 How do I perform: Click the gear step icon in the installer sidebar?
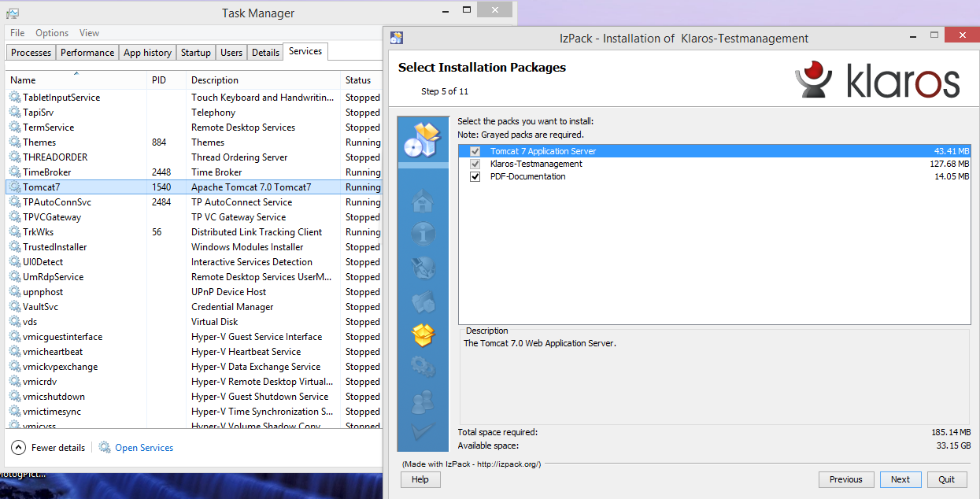click(x=423, y=367)
